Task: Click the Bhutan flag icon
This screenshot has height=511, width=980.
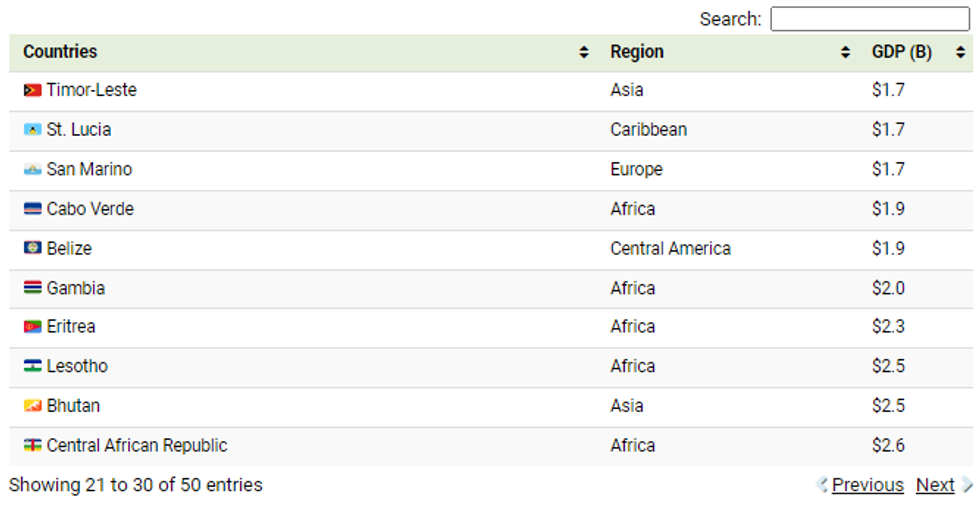Action: [x=32, y=406]
